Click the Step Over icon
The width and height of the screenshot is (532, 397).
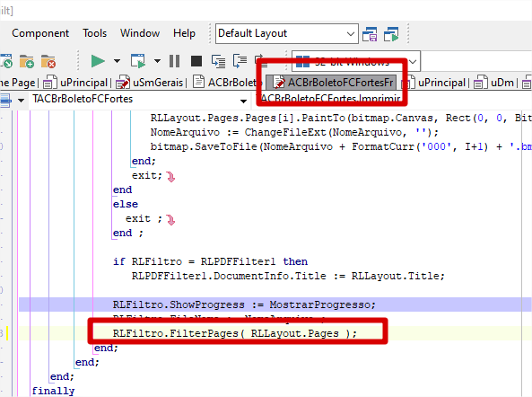240,61
